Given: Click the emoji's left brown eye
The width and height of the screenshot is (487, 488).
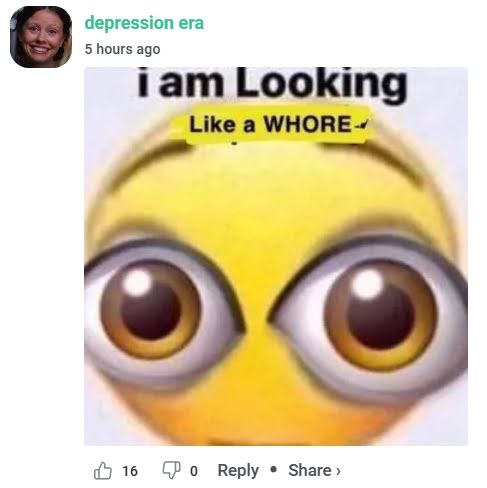Looking at the screenshot, I should pos(151,308).
